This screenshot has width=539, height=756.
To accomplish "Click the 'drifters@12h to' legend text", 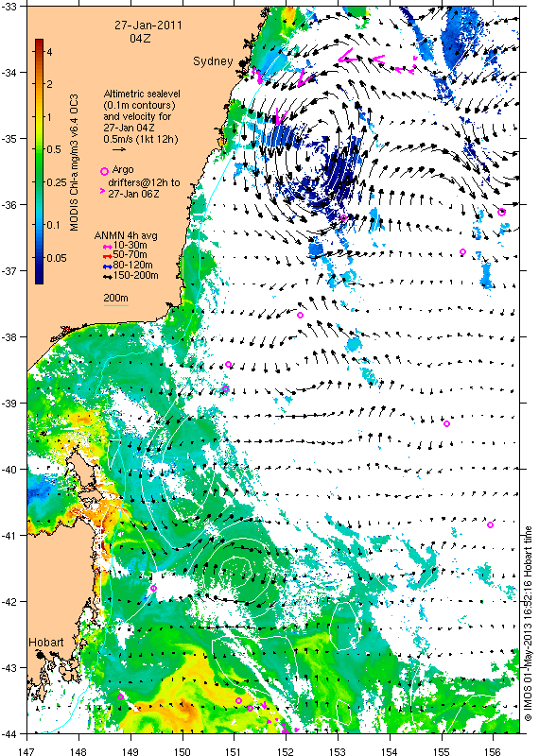I will pyautogui.click(x=144, y=182).
